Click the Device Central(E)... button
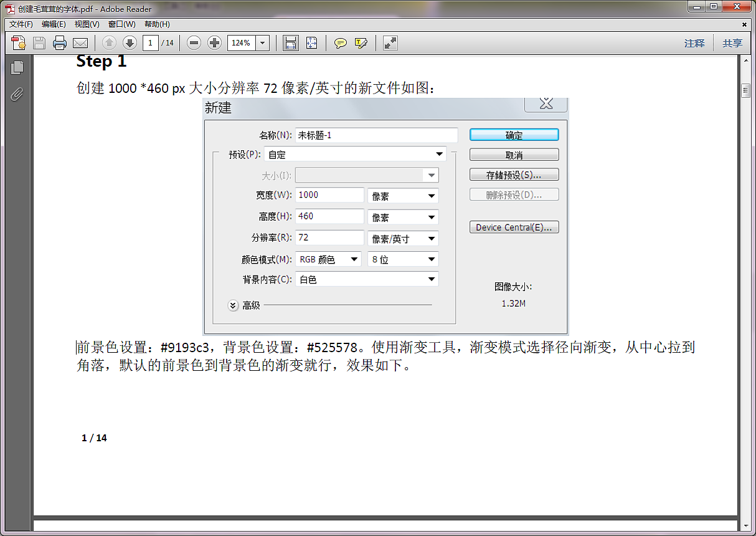The height and width of the screenshot is (536, 756). 514,227
